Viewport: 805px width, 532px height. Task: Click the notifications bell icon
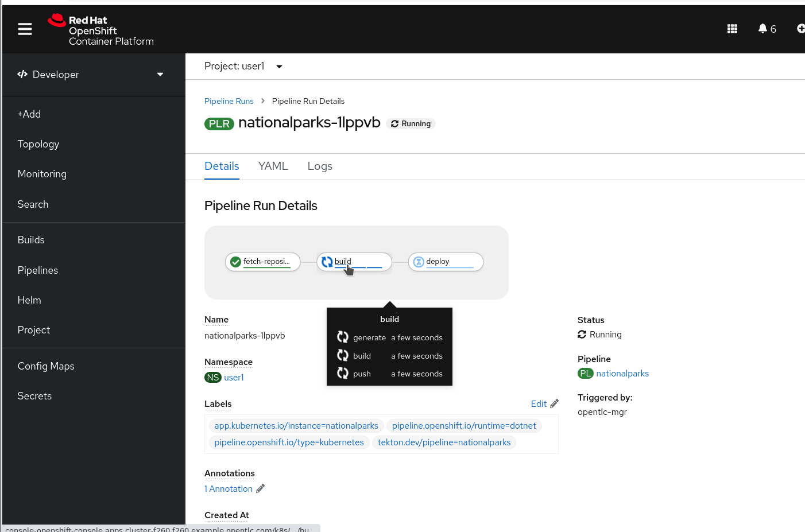763,29
